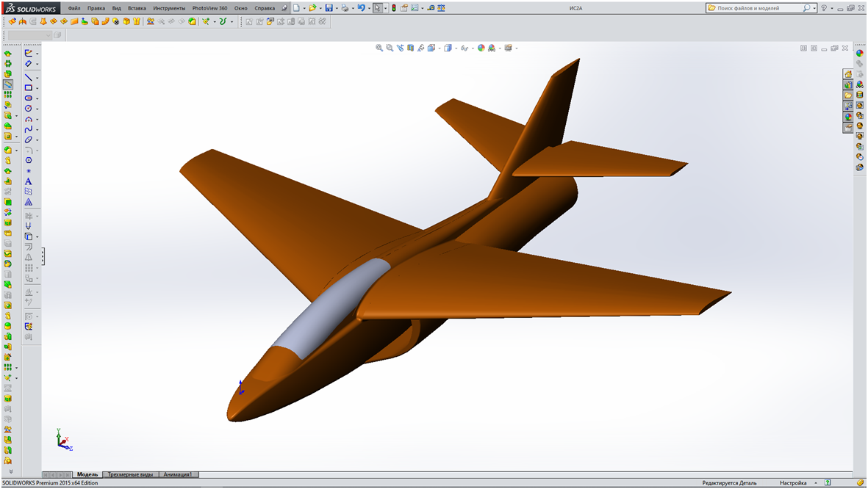Select the Ellipse sketch tool
The height and width of the screenshot is (489, 868).
tap(28, 140)
